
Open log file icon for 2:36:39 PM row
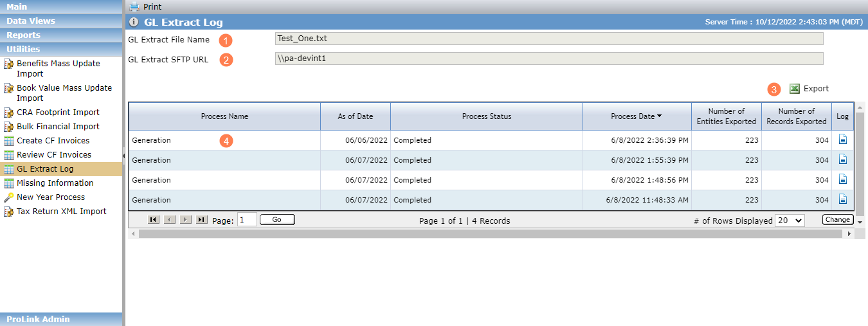click(843, 140)
